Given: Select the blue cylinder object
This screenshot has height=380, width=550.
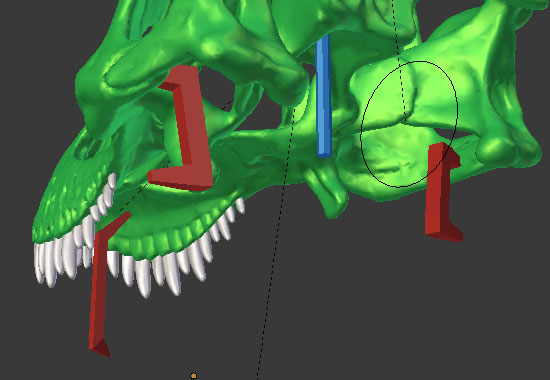Looking at the screenshot, I should (x=323, y=95).
